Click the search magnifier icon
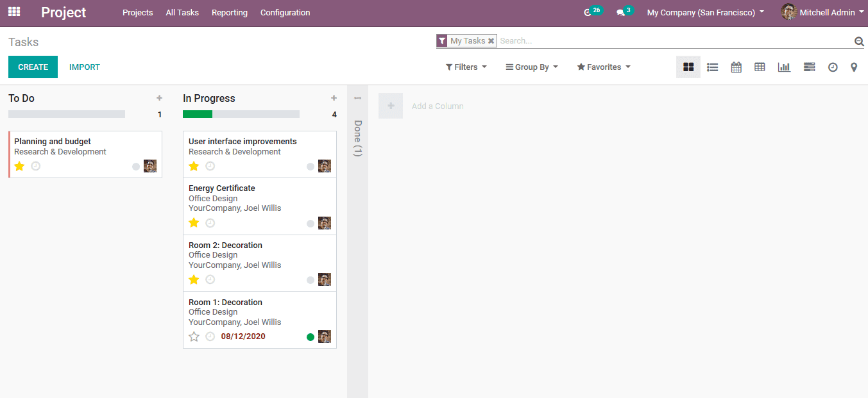 (859, 41)
